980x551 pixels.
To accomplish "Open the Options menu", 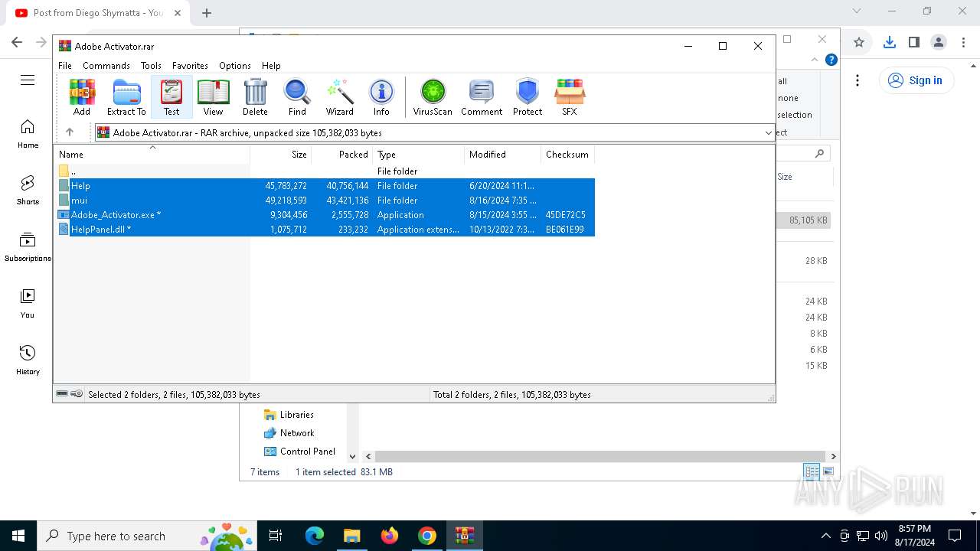I will (235, 66).
